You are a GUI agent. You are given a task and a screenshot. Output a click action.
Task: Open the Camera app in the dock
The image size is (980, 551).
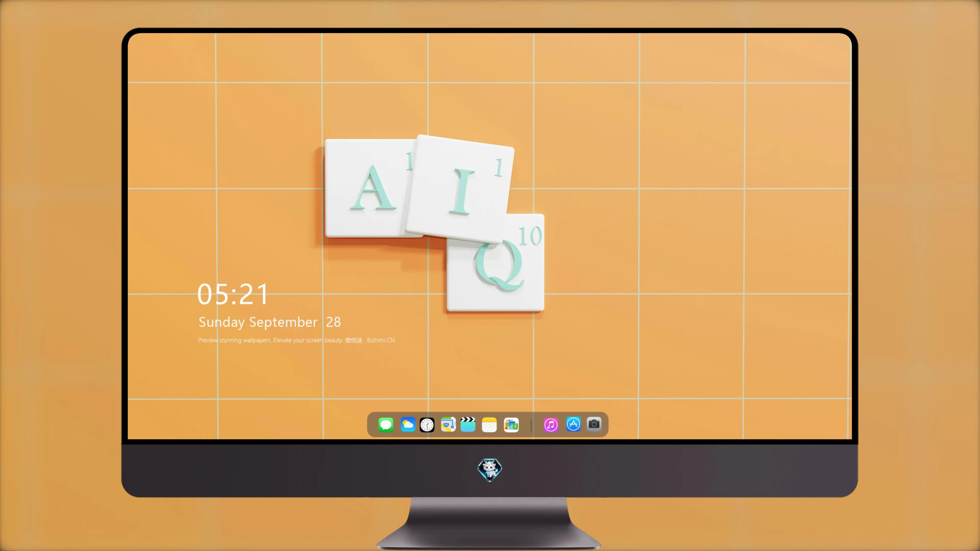coord(594,424)
